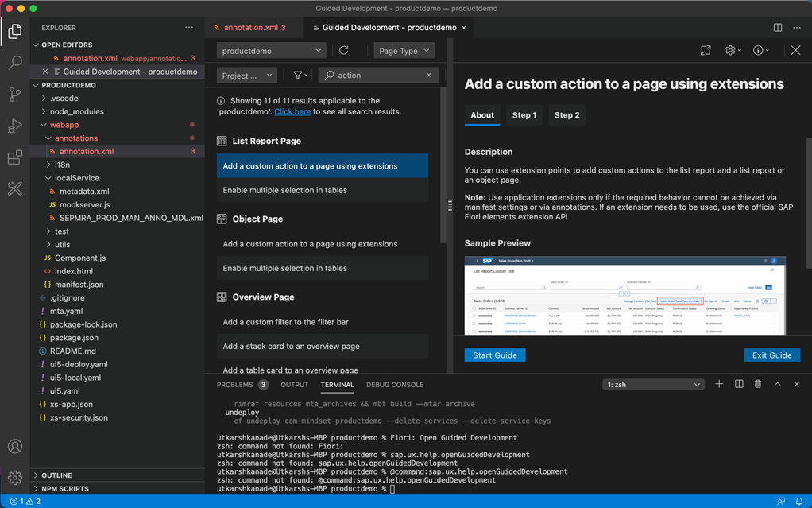Open notifications bell in status bar
Screen dimensions: 812x508
click(799, 502)
